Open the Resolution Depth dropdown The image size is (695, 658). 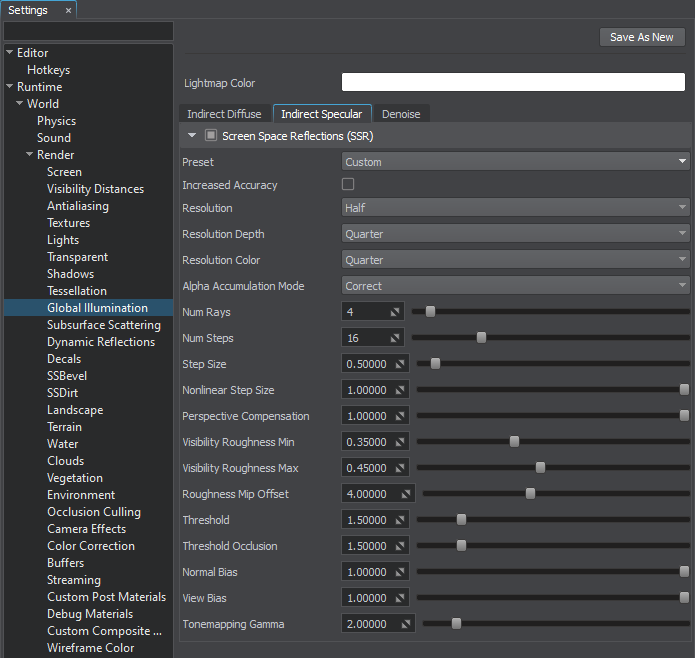515,234
